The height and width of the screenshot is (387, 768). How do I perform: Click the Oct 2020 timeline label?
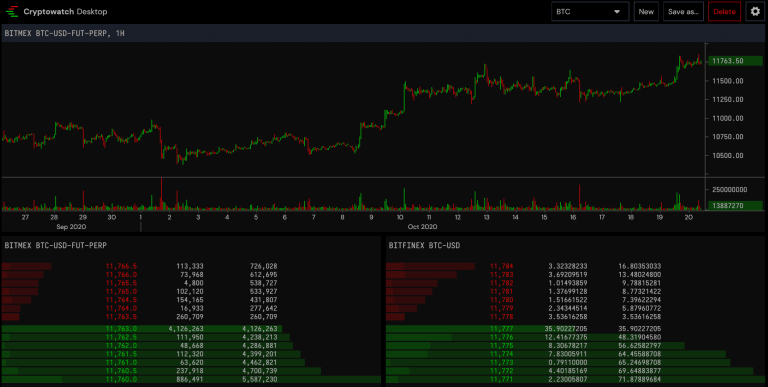tap(422, 227)
